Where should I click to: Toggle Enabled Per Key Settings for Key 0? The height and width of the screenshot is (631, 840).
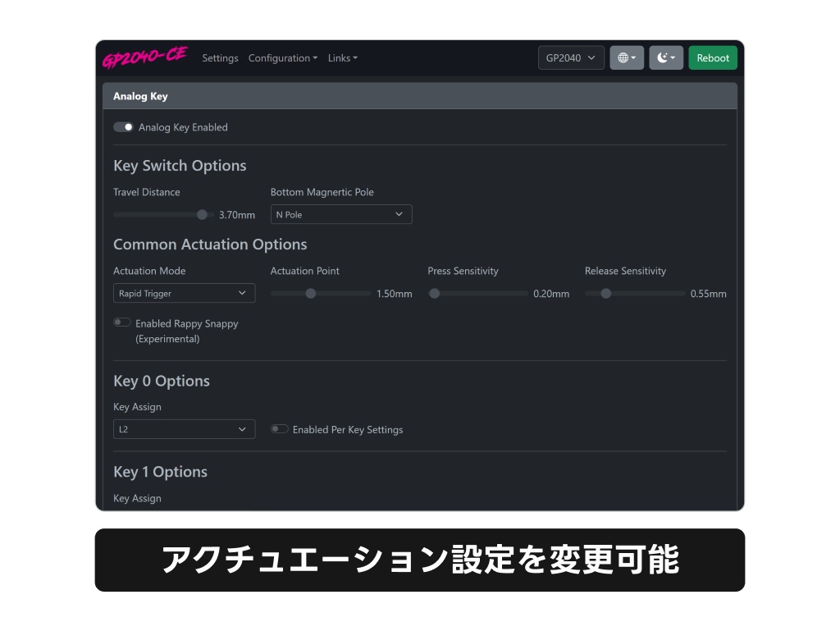tap(279, 428)
